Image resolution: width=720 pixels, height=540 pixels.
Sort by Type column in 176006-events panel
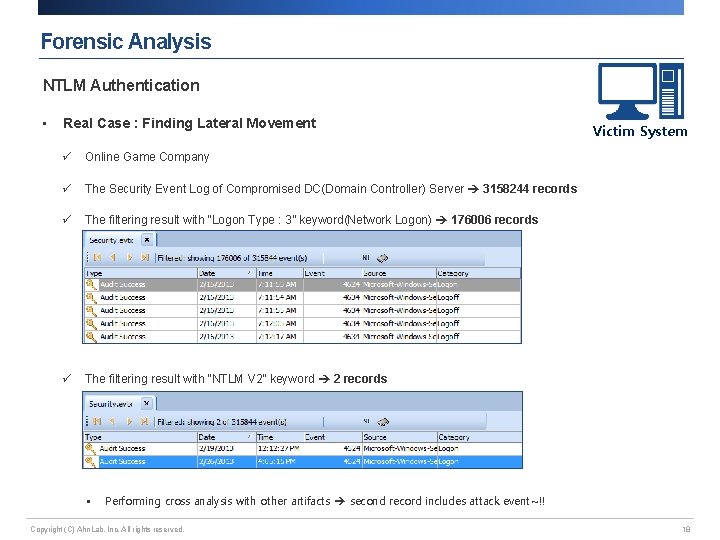point(141,273)
